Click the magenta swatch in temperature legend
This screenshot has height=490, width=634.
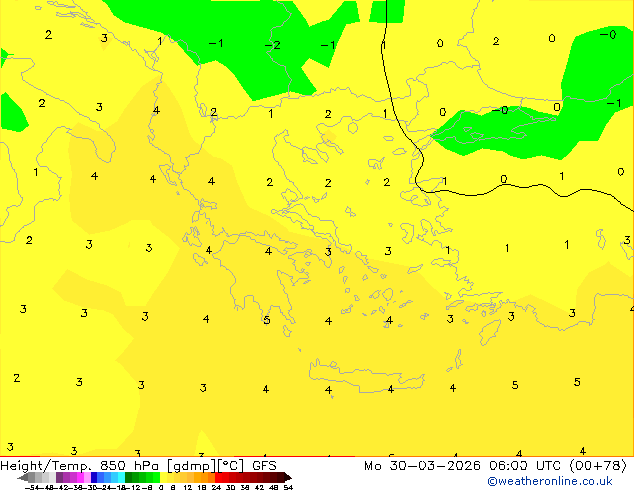80,477
